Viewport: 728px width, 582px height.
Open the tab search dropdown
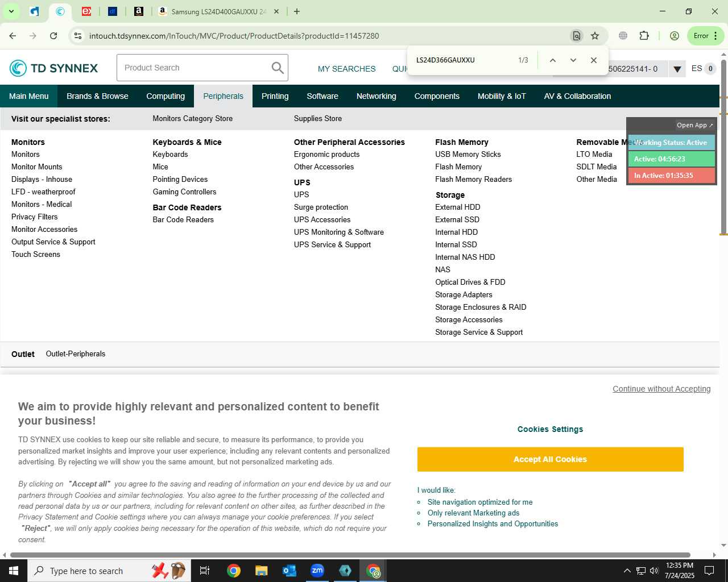(x=11, y=11)
